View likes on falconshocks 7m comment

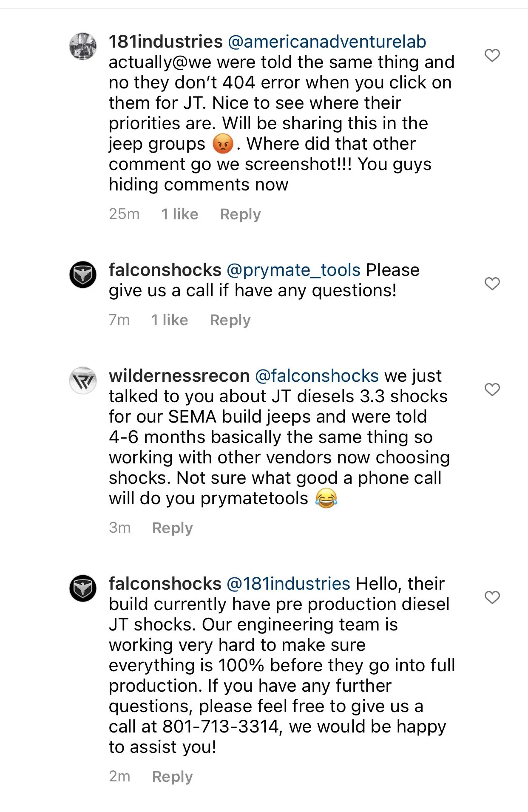click(170, 320)
